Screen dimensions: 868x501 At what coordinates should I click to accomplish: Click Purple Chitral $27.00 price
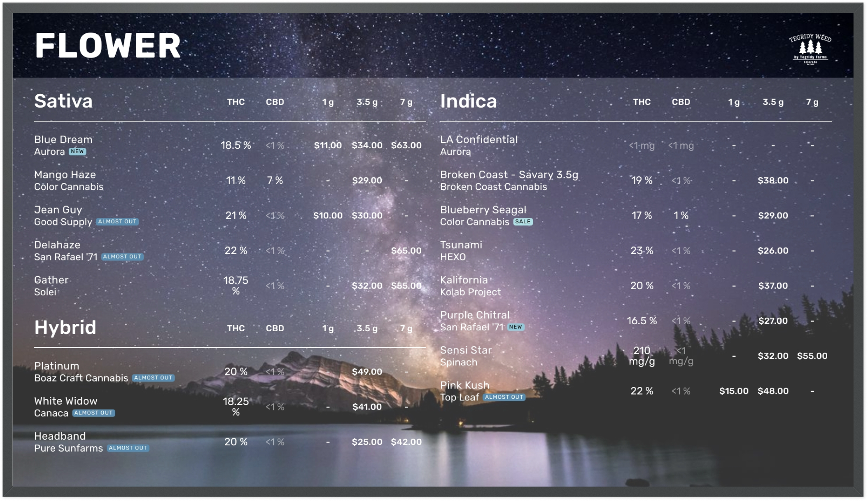[773, 321]
